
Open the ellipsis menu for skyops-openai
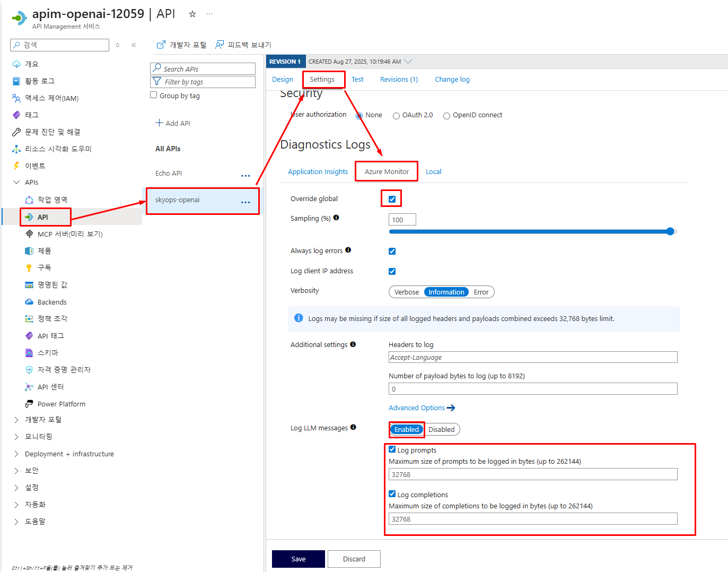pos(245,202)
